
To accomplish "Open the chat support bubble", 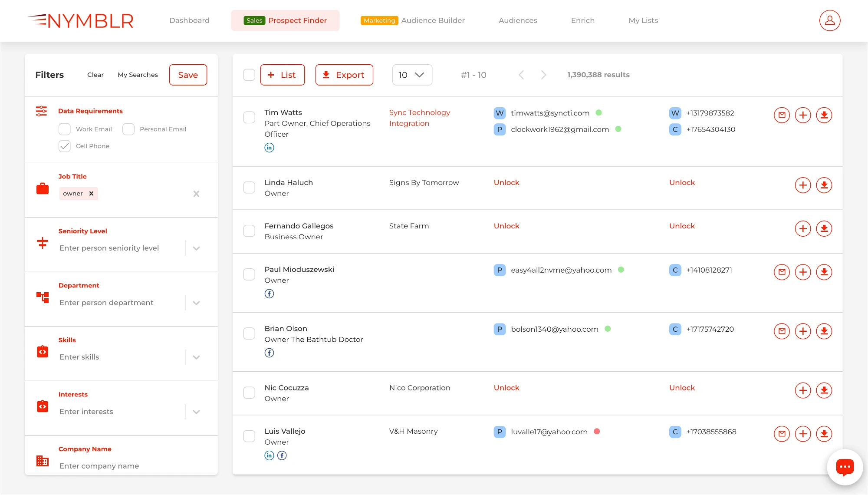I will [845, 467].
